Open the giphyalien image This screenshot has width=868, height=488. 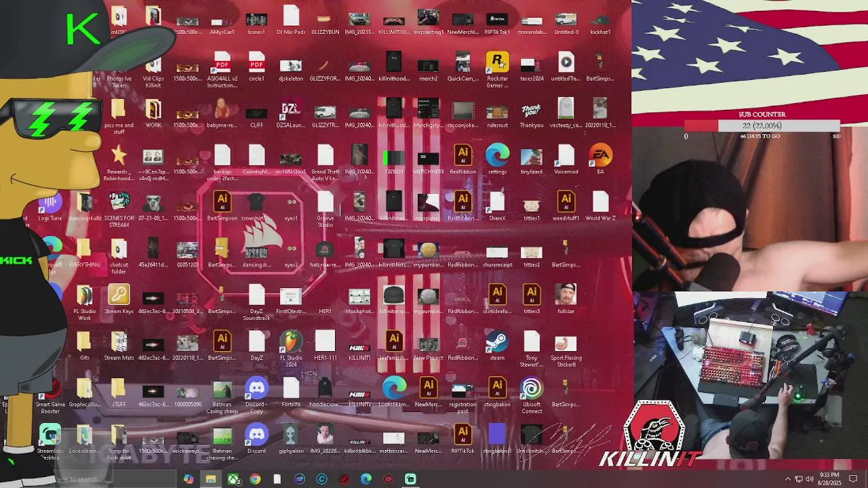pos(291,434)
